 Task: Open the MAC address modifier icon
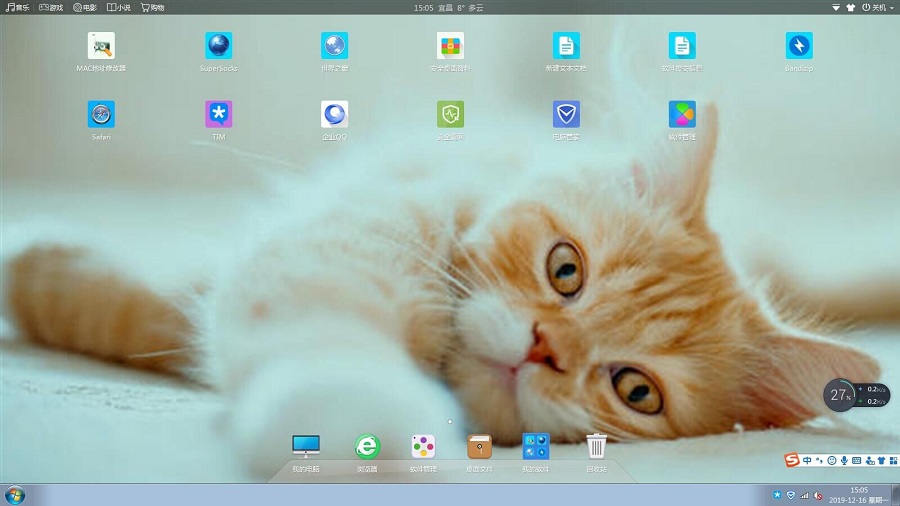click(x=101, y=46)
